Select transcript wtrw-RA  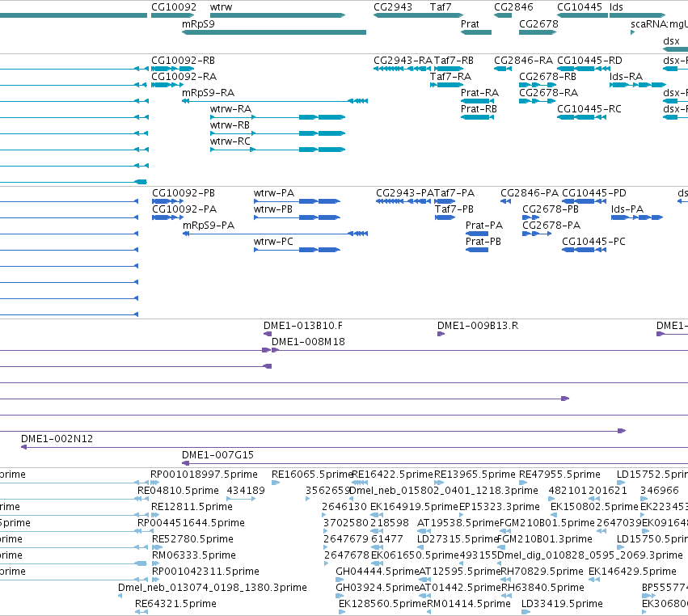(230, 109)
